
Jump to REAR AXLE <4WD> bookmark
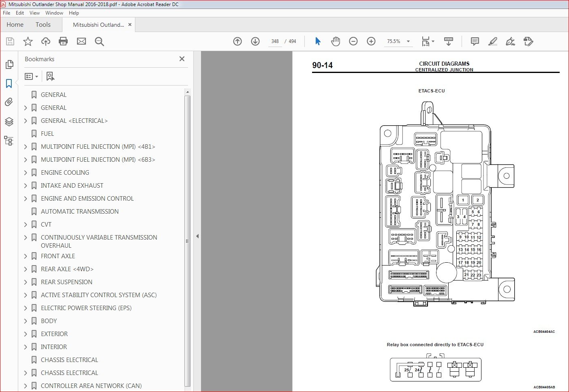(x=67, y=269)
